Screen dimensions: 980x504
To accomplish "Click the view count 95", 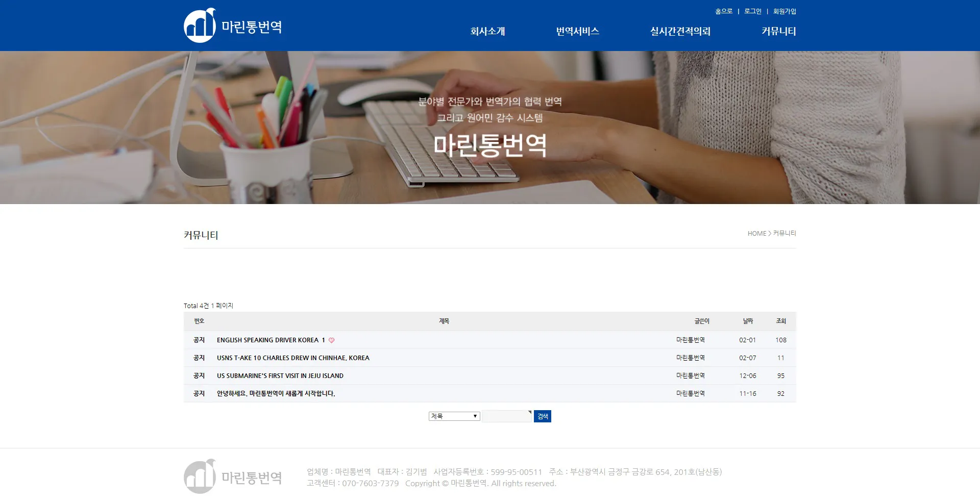I will pos(781,376).
